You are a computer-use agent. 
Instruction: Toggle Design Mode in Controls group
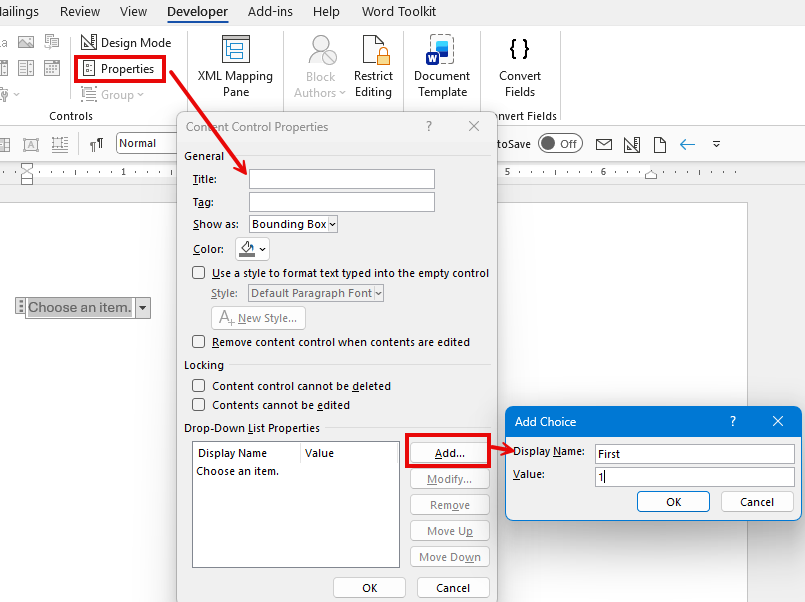(x=126, y=43)
